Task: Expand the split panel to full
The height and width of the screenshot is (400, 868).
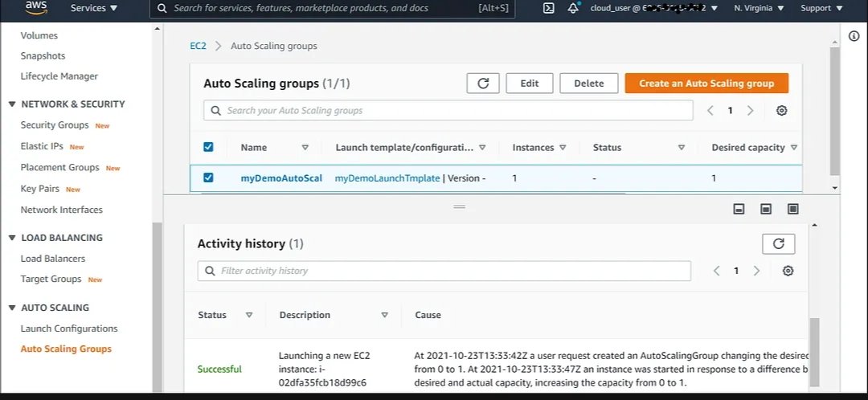Action: tap(793, 209)
